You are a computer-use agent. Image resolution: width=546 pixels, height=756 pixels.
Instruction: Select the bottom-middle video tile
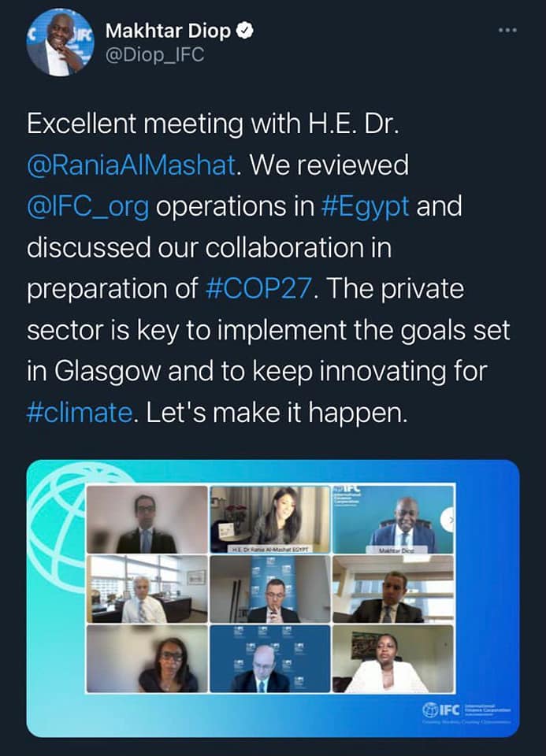[269, 659]
